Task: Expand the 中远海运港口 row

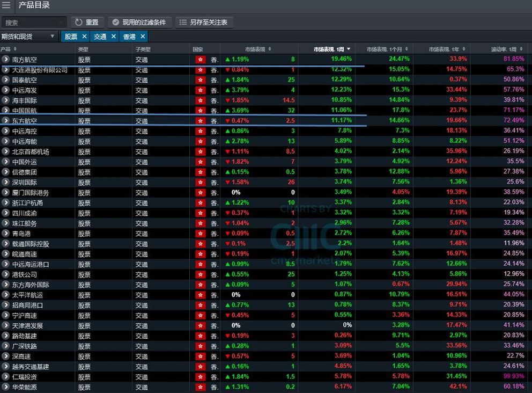Action: pos(5,264)
